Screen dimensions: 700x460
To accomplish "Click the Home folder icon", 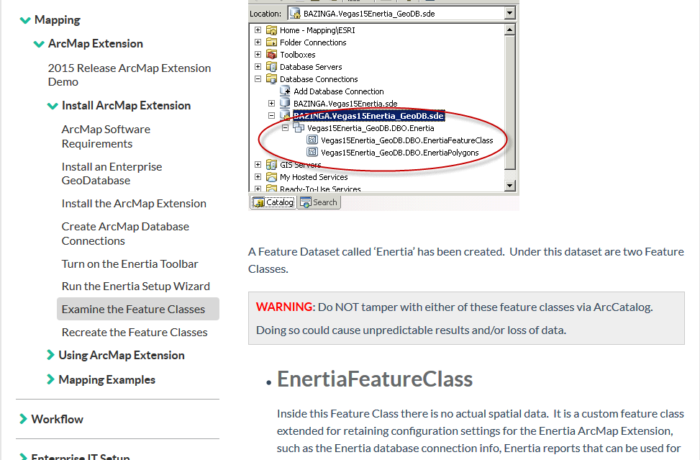I will [271, 30].
